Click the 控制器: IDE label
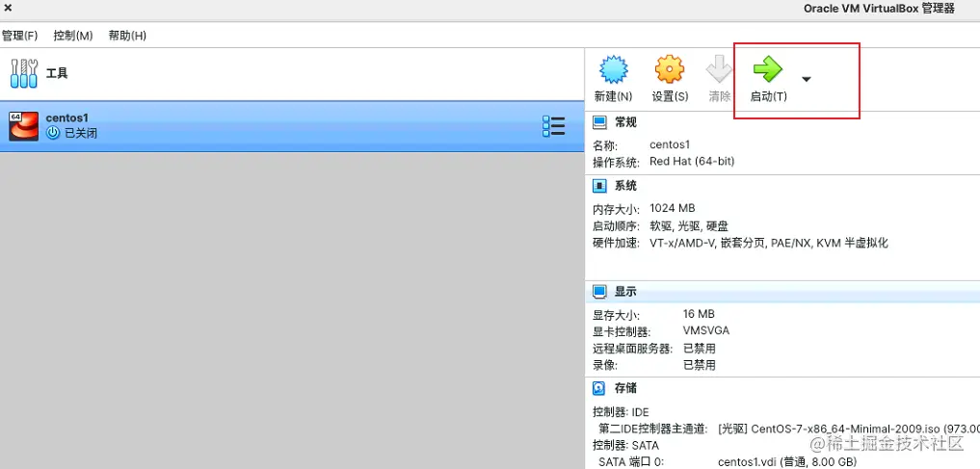 pos(621,412)
